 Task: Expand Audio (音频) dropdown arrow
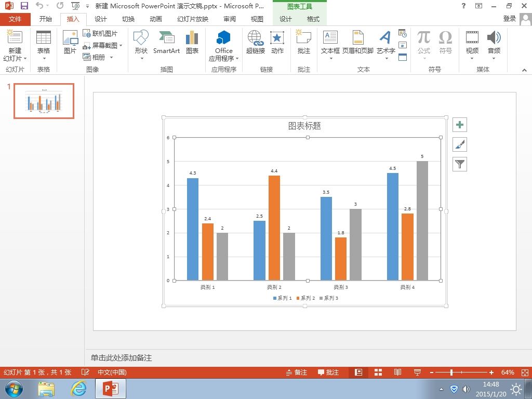click(x=494, y=59)
